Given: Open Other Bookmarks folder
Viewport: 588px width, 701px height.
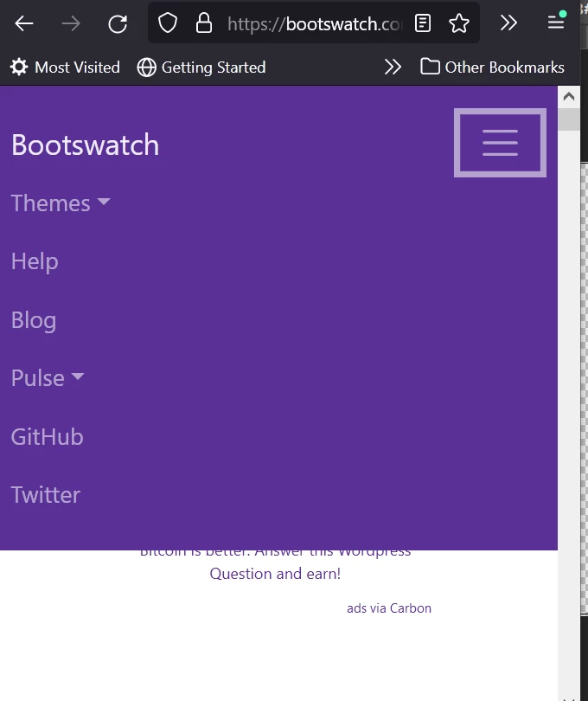Looking at the screenshot, I should [x=492, y=67].
